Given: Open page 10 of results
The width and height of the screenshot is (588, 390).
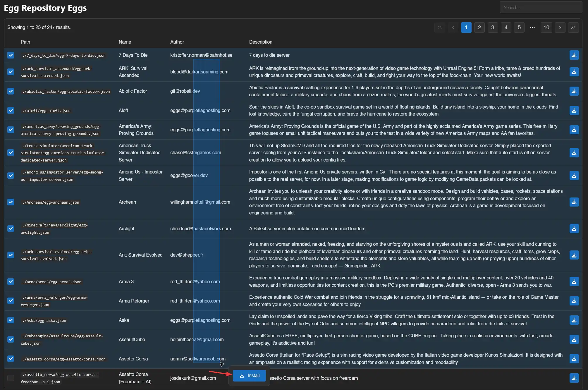Looking at the screenshot, I should coord(546,28).
